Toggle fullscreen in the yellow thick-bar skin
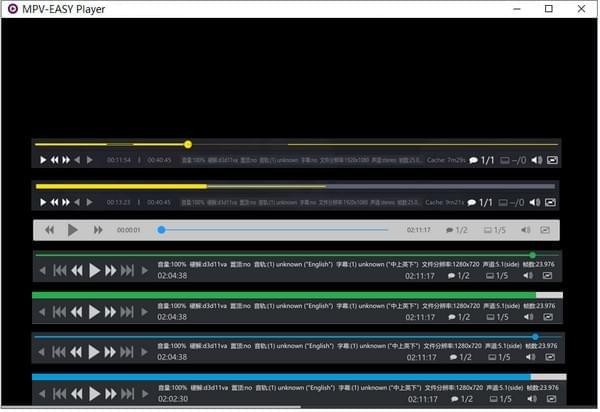 pyautogui.click(x=551, y=202)
